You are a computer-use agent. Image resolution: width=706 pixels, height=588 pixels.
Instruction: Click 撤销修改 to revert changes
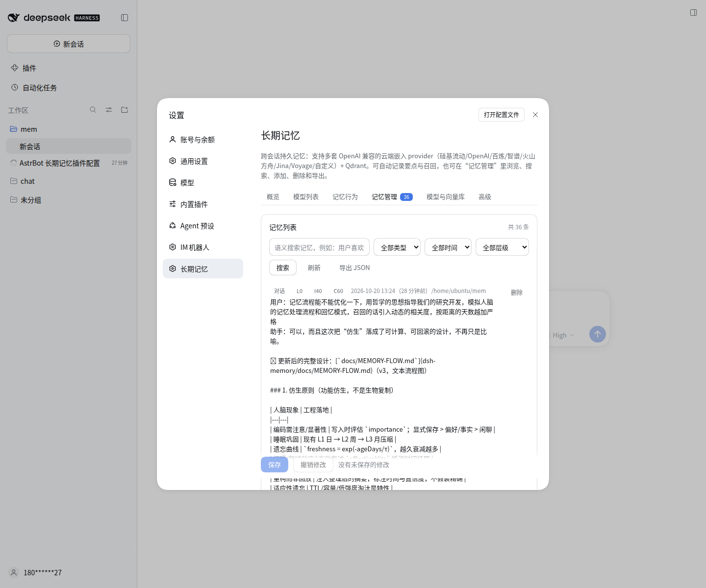(x=313, y=465)
